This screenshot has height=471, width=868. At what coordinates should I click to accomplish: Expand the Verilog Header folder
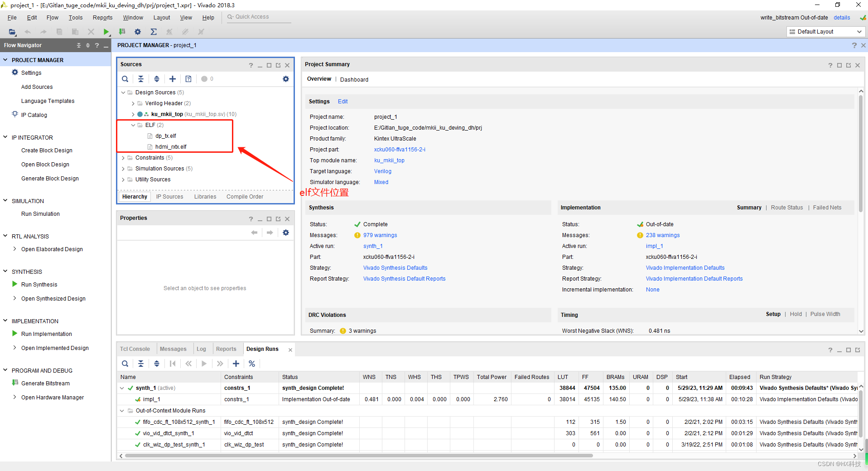click(x=133, y=103)
